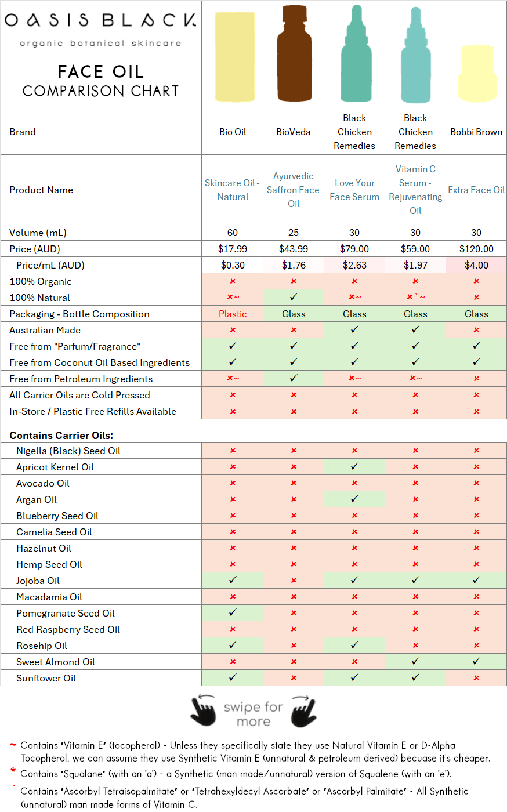
Task: Open the Love Your Face Serum link
Action: point(354,190)
